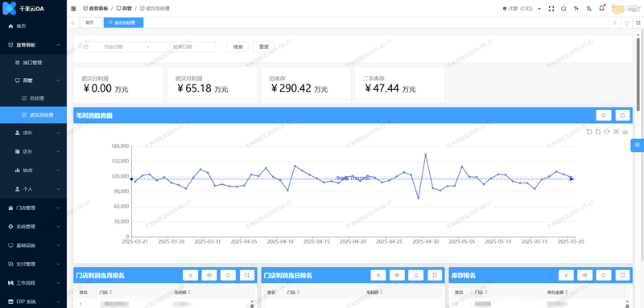The height and width of the screenshot is (308, 644).
Task: Open the language translation icon
Action: 588,9
